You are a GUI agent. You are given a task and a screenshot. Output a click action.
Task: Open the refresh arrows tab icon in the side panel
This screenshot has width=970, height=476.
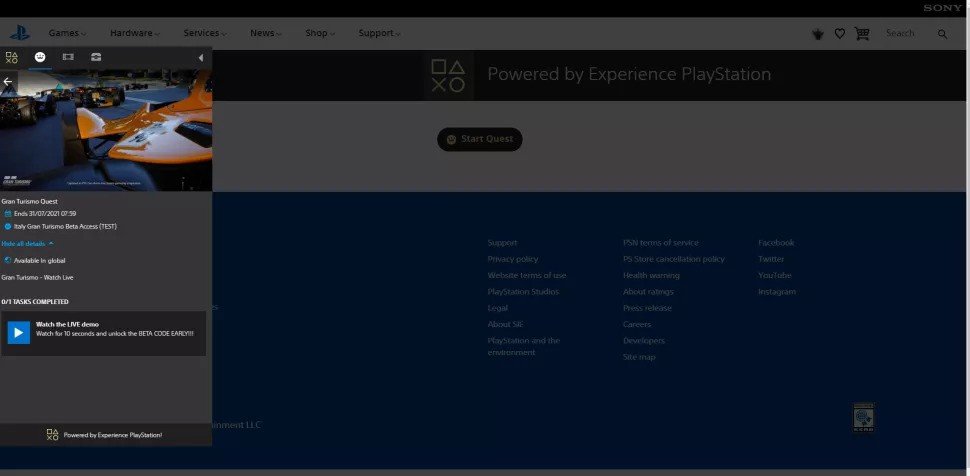(96, 57)
